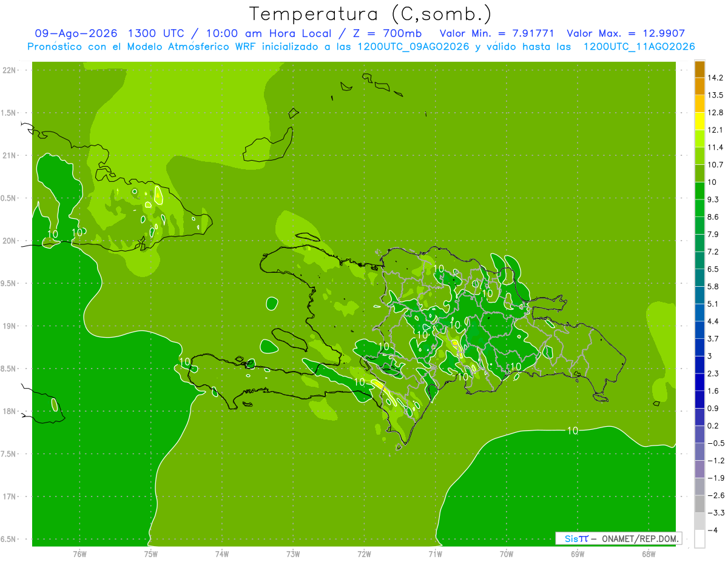Click the legend value '3.7'
The height and width of the screenshot is (562, 728).
point(713,339)
